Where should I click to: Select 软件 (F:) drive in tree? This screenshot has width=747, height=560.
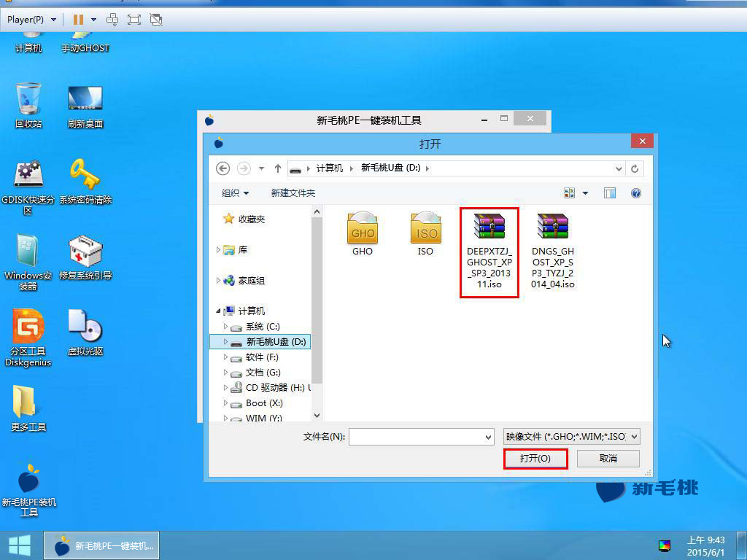coord(262,357)
